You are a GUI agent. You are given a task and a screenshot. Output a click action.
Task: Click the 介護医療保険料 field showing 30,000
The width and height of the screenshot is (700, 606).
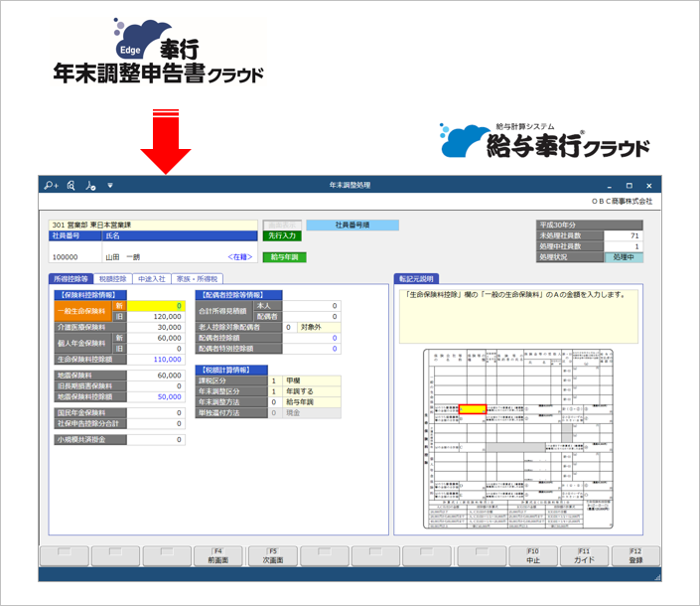tap(156, 327)
